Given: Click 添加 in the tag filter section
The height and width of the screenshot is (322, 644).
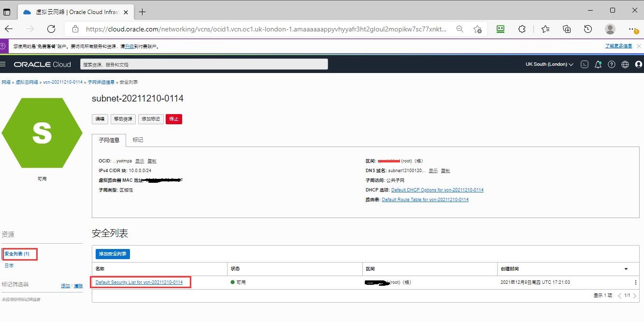Looking at the screenshot, I should point(65,286).
